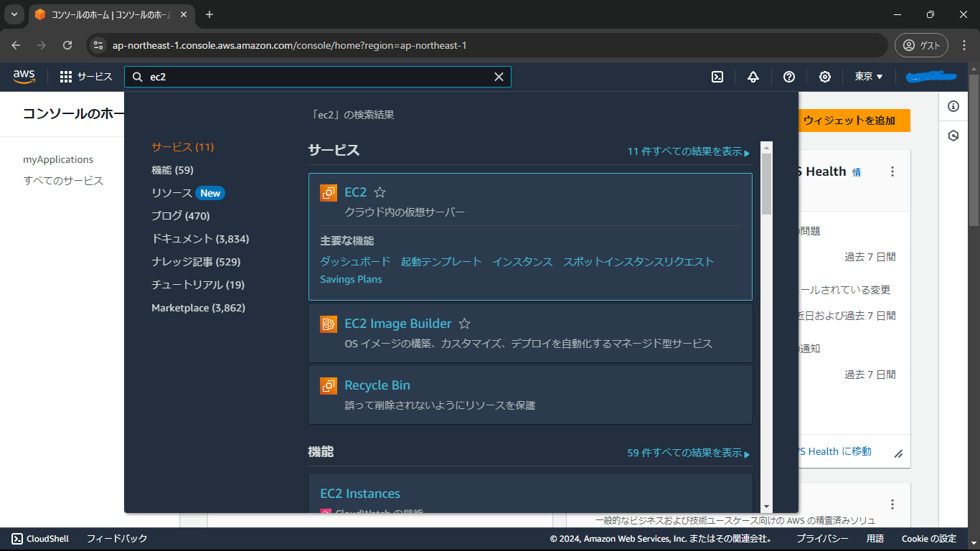Open the インスタンス feature link
The width and height of the screenshot is (980, 551).
(x=522, y=261)
